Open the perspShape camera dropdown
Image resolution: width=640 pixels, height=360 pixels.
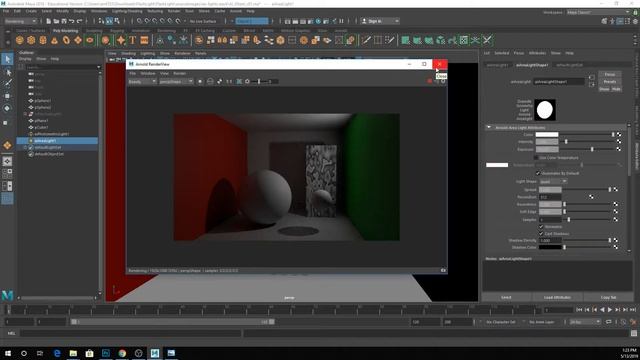[x=176, y=82]
